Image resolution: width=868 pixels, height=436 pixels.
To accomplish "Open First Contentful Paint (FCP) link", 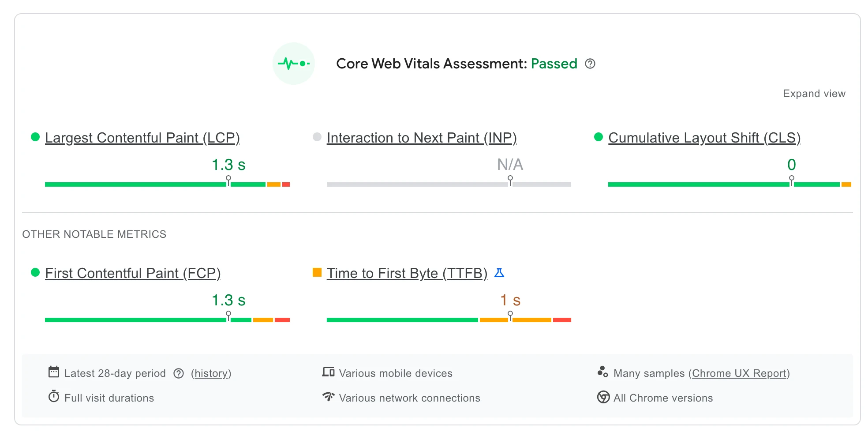I will (x=133, y=273).
